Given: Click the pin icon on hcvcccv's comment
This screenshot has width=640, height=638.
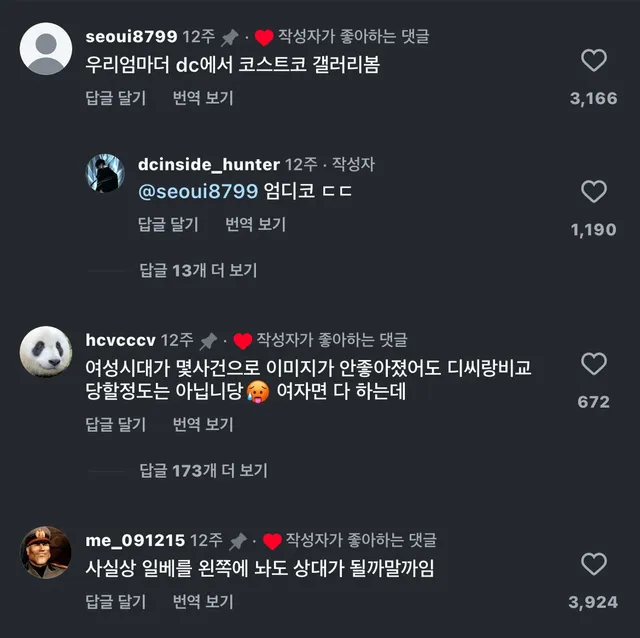Looking at the screenshot, I should [x=208, y=341].
